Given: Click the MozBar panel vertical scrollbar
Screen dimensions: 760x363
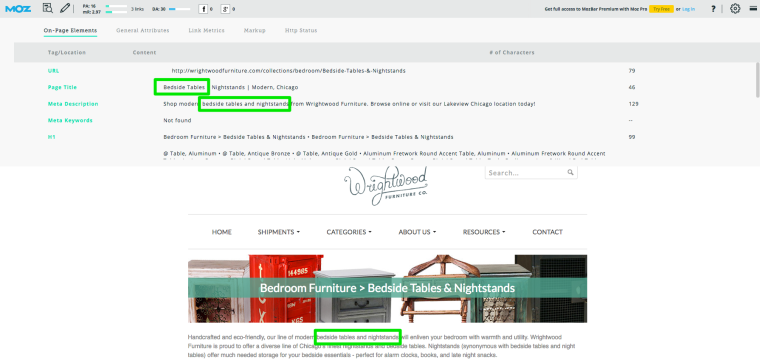Looking at the screenshot, I should [x=758, y=79].
